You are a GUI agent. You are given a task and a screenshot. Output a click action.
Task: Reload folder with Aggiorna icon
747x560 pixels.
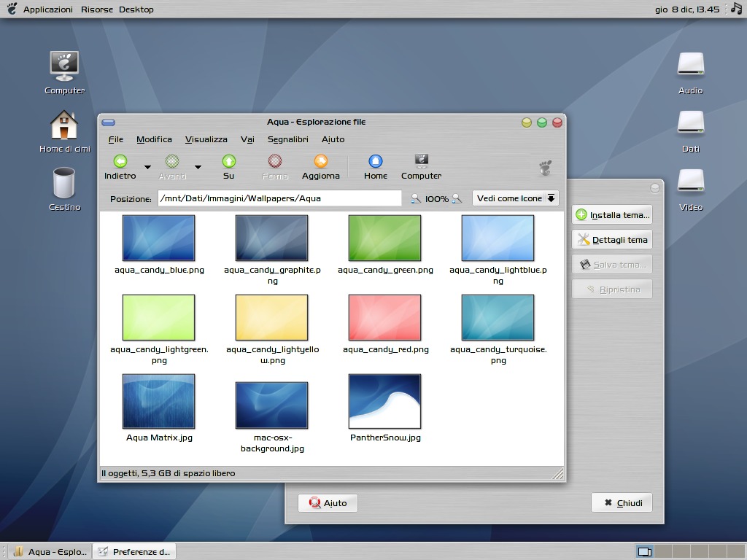click(321, 161)
